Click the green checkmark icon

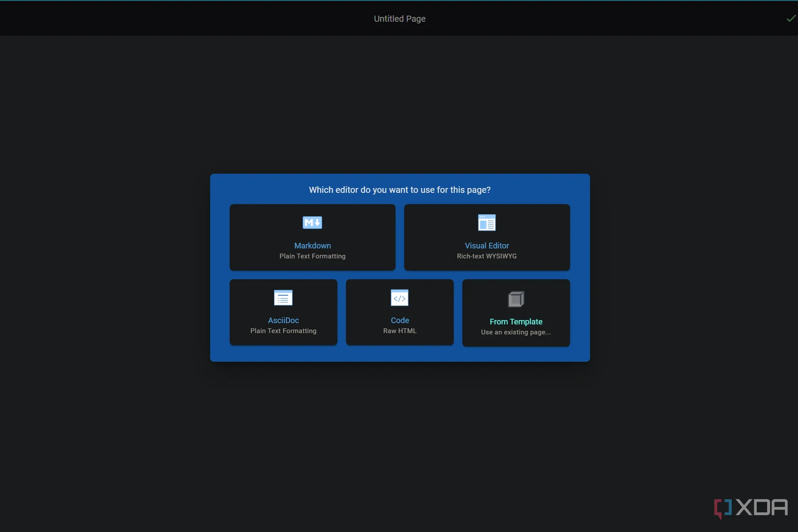tap(791, 18)
